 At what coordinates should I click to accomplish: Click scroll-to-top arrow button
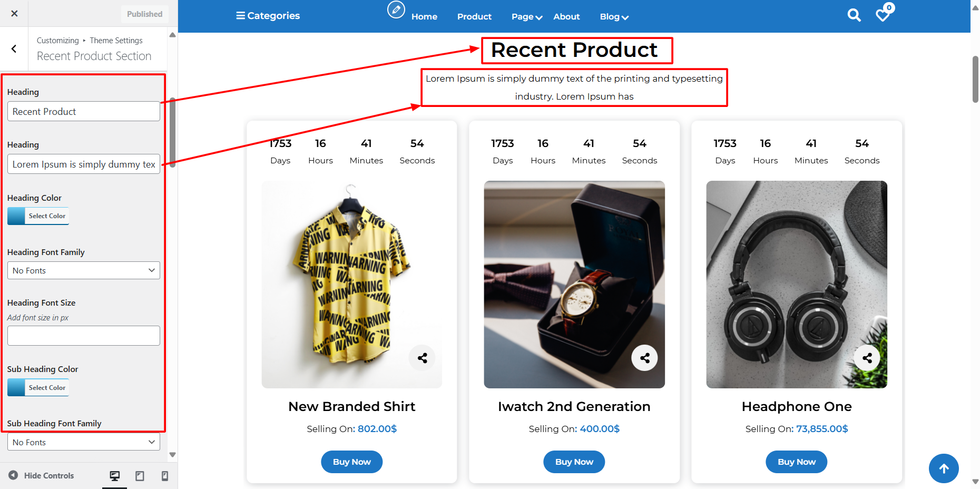[944, 468]
